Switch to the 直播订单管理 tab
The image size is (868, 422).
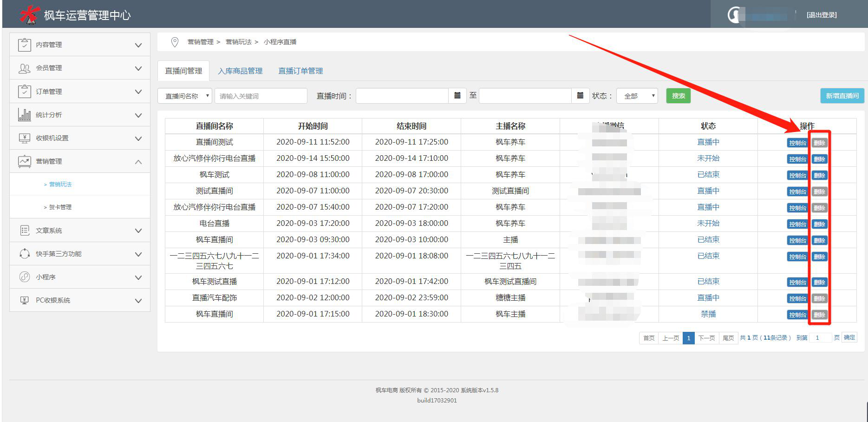[300, 71]
